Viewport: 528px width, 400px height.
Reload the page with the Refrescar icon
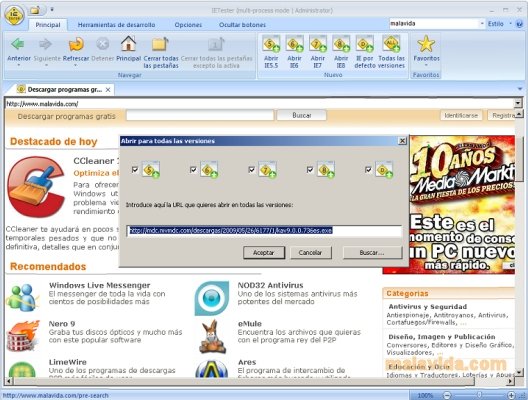[x=76, y=44]
